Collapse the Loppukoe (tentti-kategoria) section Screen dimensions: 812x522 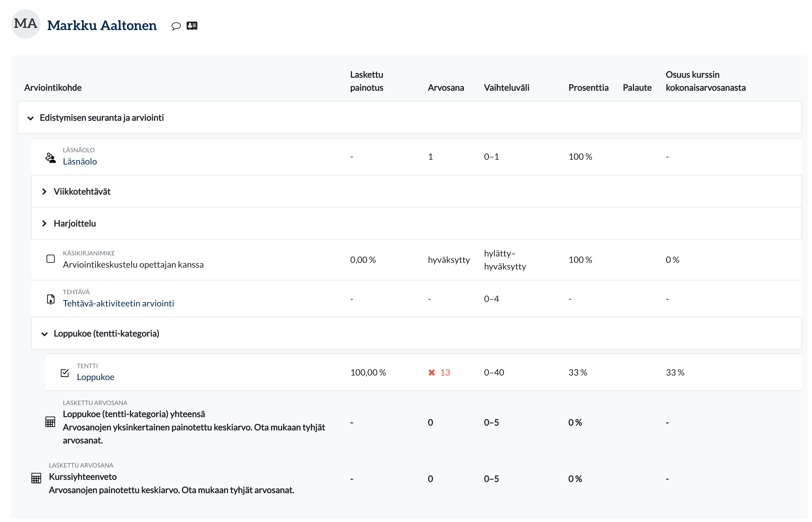coord(44,334)
